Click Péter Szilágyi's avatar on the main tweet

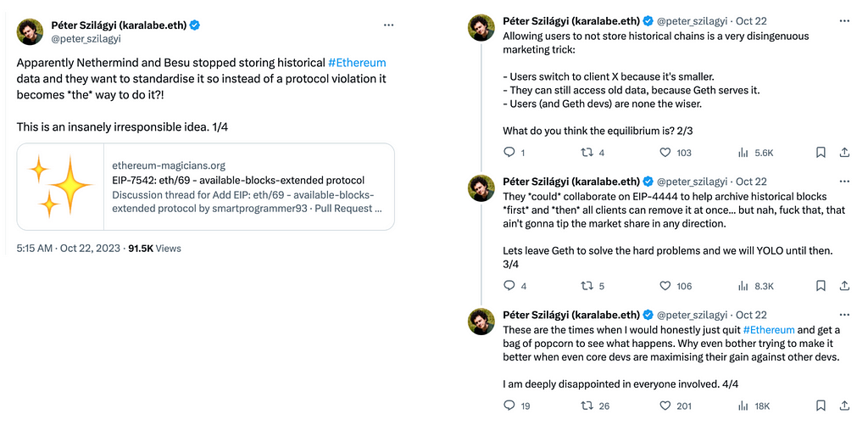pyautogui.click(x=31, y=31)
